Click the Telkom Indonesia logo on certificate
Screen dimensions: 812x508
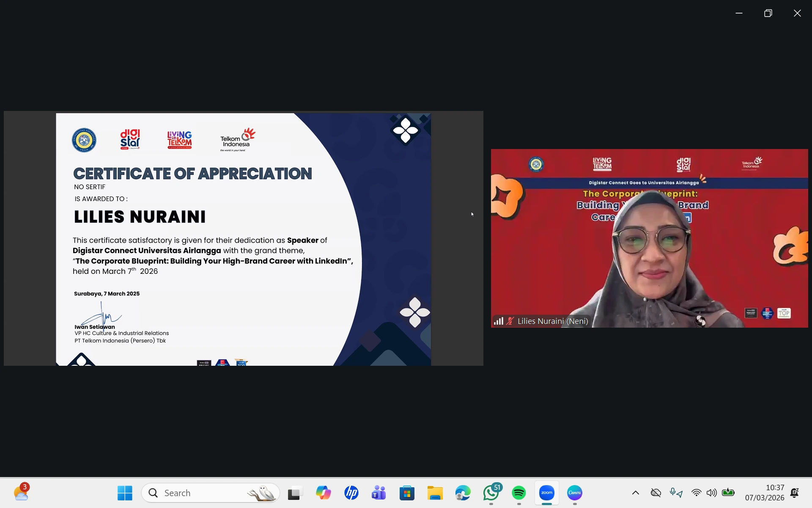pyautogui.click(x=238, y=140)
